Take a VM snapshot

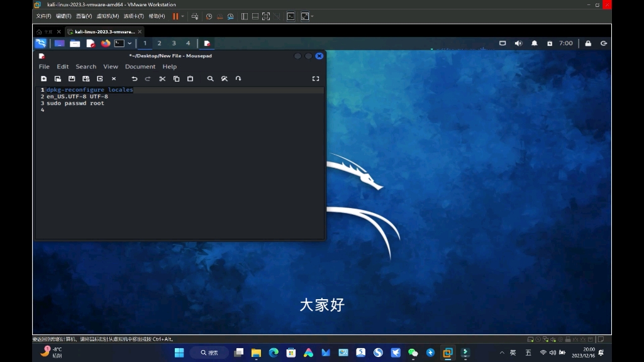(209, 16)
